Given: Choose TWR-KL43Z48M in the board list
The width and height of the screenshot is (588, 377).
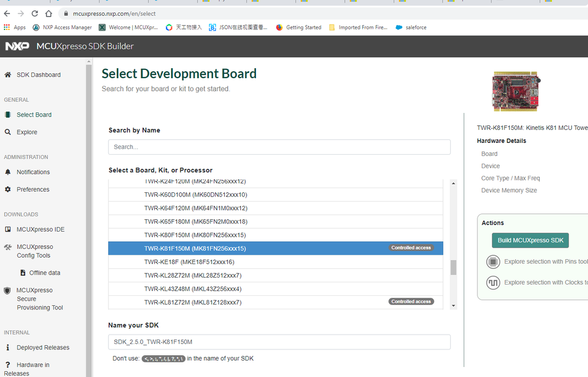Looking at the screenshot, I should tap(192, 289).
